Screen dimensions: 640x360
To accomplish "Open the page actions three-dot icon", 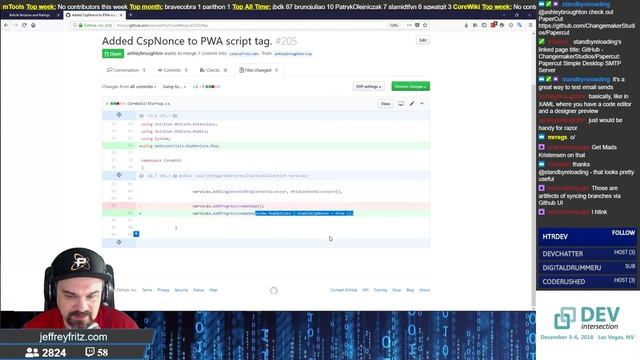I will 409,25.
